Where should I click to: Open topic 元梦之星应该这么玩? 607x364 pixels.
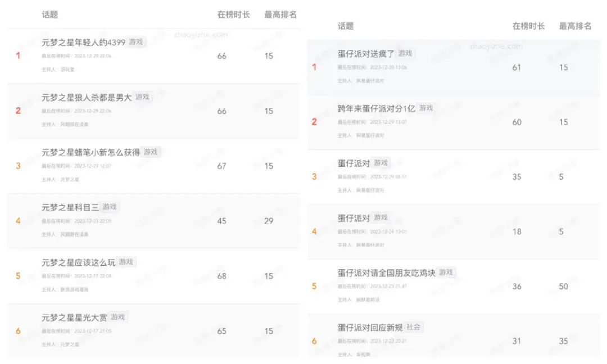click(x=78, y=263)
